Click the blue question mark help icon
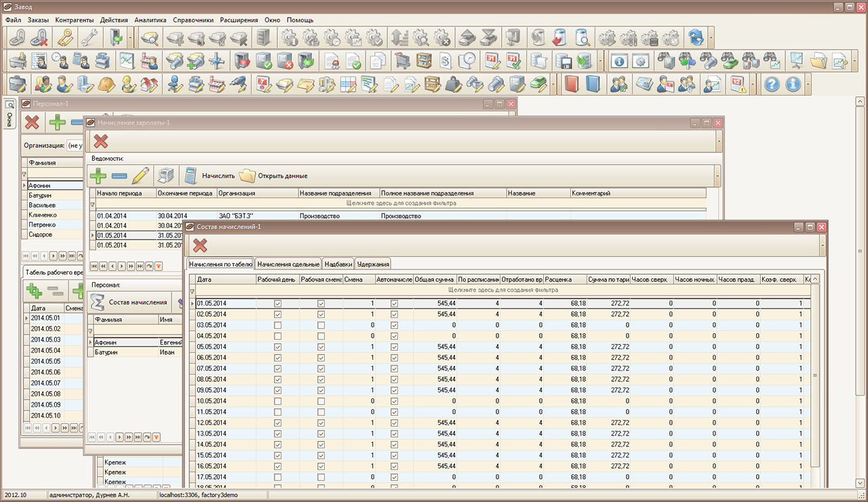Viewport: 868px width, 502px height. [772, 84]
